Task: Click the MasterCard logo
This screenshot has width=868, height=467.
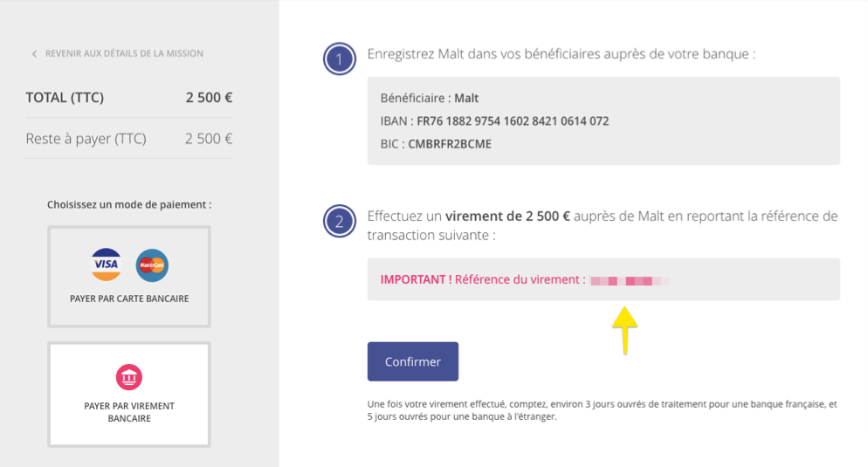Action: (152, 265)
